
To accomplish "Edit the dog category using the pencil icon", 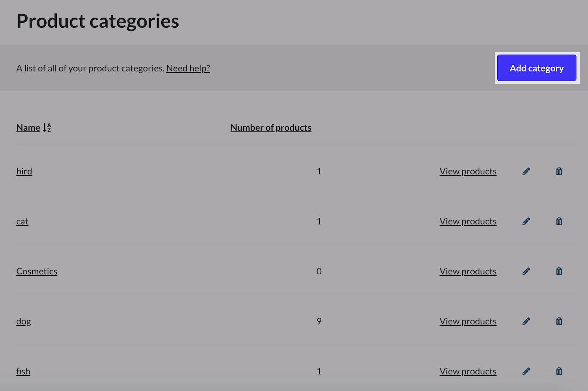I will click(x=526, y=321).
